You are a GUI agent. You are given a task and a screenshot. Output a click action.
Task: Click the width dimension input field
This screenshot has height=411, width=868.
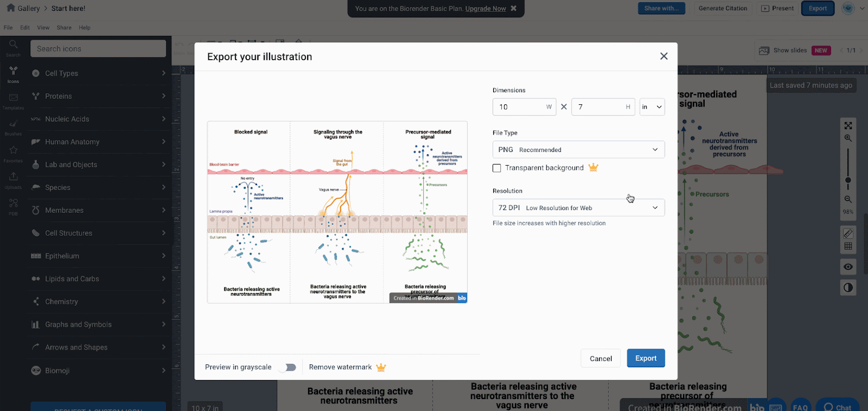[520, 107]
